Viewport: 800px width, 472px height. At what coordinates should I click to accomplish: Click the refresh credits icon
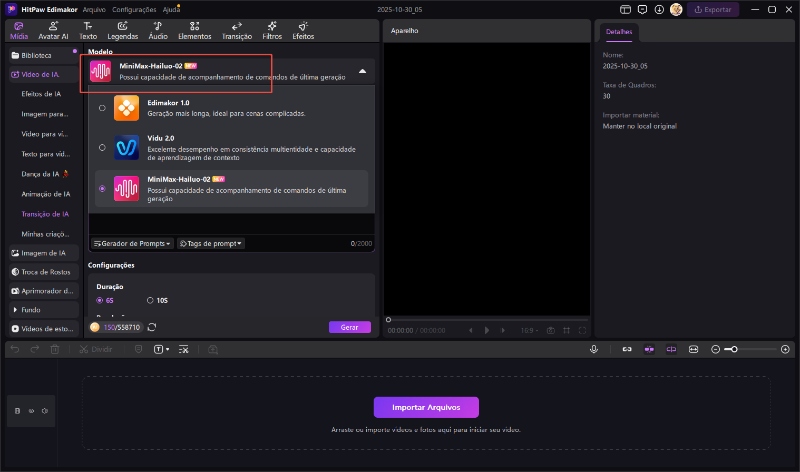point(152,327)
